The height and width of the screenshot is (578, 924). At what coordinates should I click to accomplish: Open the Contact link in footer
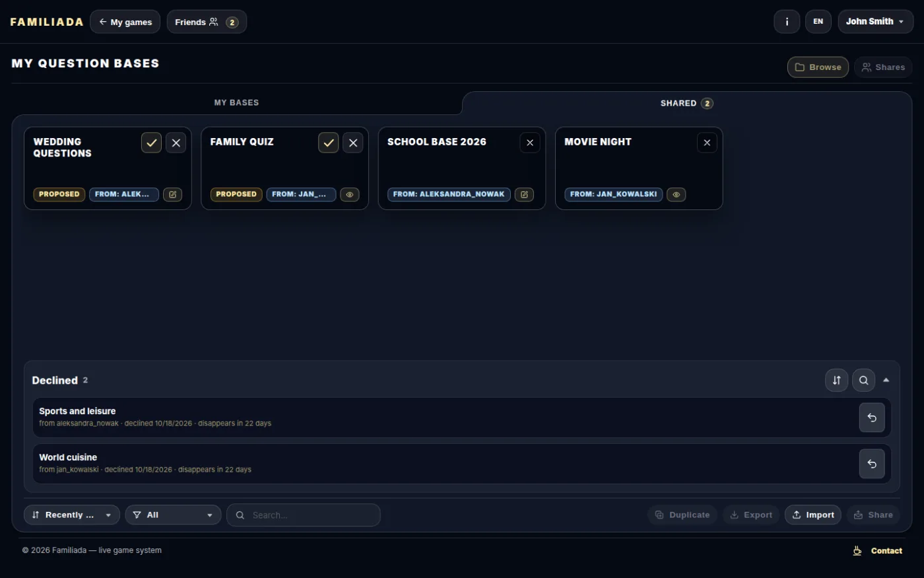[x=886, y=551]
